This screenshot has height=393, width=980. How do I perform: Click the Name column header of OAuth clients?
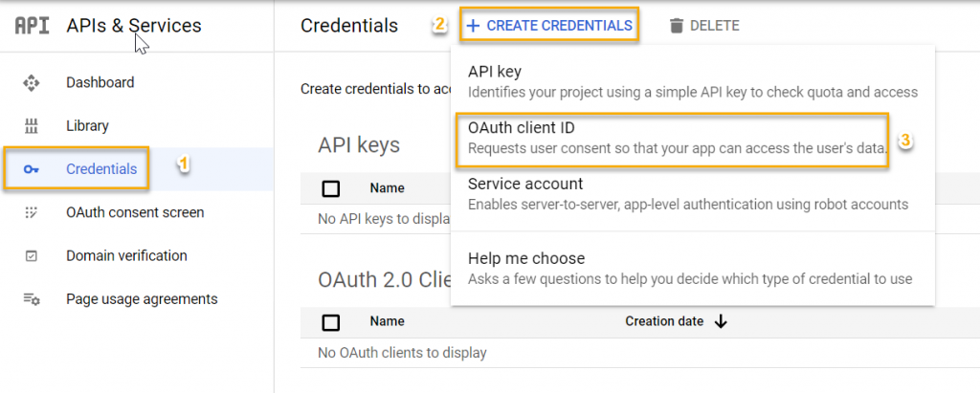[387, 322]
